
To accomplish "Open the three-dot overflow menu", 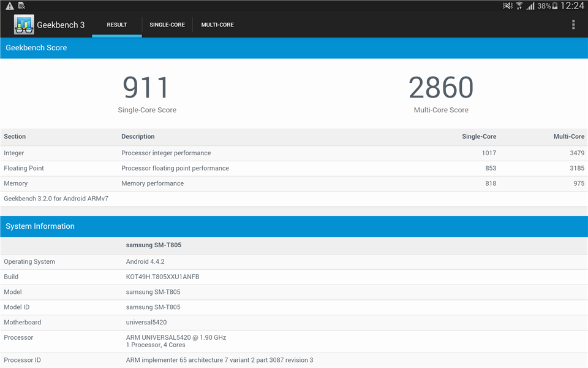I will (x=573, y=25).
